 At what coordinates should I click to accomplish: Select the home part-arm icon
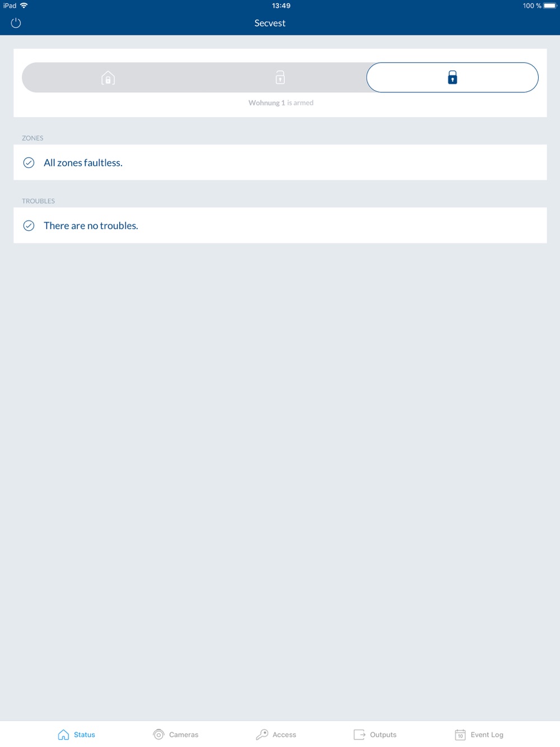[x=108, y=78]
